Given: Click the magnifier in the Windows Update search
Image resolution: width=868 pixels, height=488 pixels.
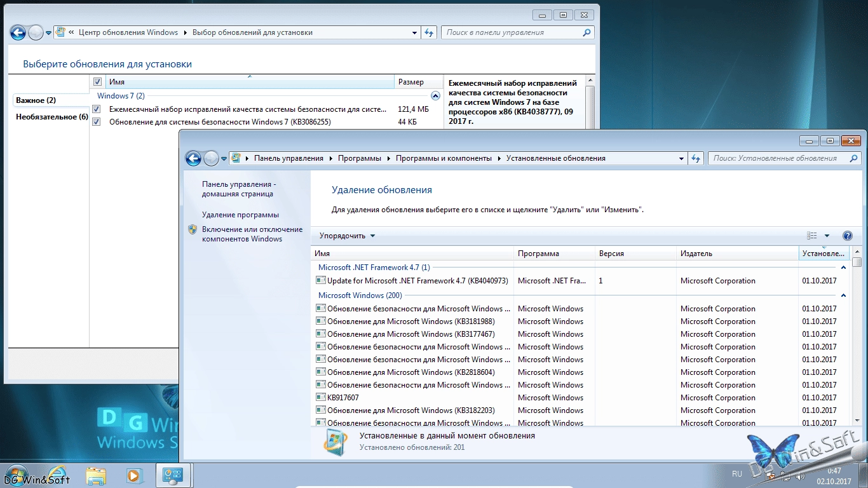Looking at the screenshot, I should coord(587,32).
